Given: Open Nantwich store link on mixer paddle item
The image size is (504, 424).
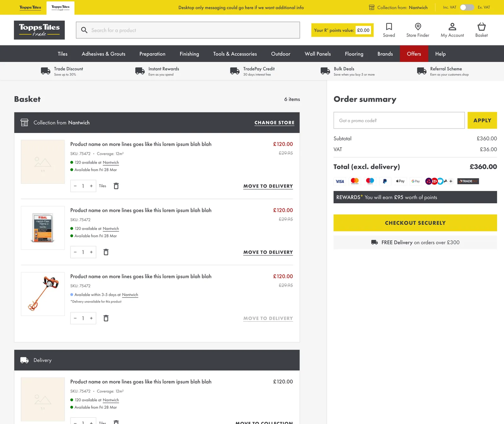Looking at the screenshot, I should tap(130, 295).
